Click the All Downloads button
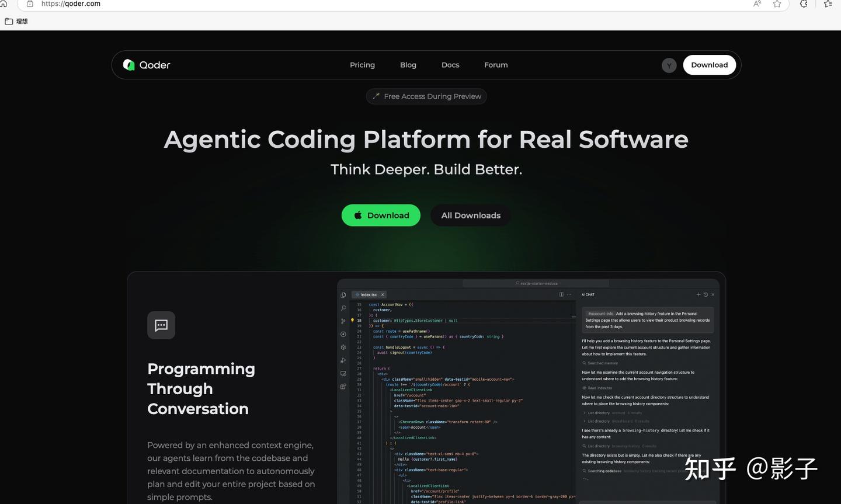The height and width of the screenshot is (504, 841). [x=471, y=215]
